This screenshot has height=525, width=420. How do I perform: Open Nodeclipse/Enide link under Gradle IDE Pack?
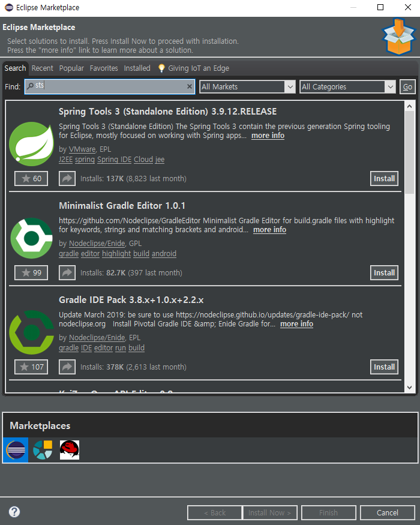tap(97, 337)
